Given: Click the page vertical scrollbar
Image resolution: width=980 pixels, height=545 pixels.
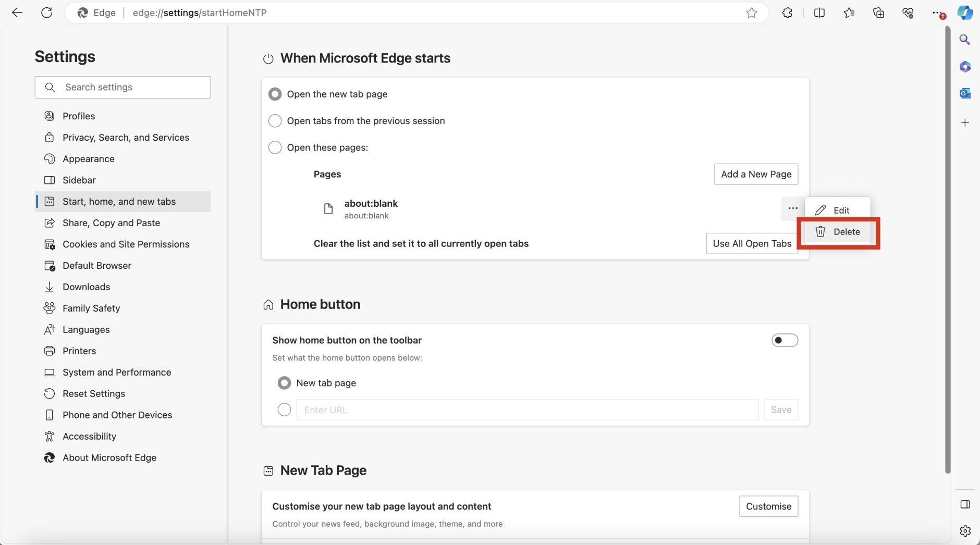Looking at the screenshot, I should pos(948,250).
